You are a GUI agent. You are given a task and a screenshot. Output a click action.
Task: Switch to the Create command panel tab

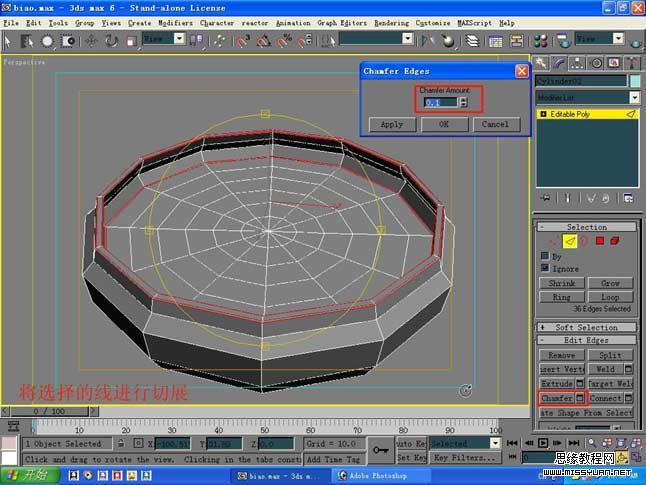[x=541, y=63]
